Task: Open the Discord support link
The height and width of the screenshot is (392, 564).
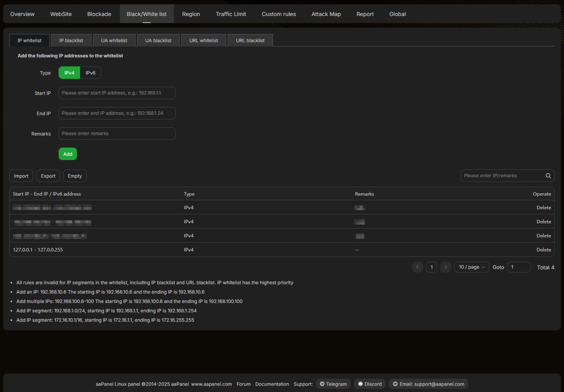Action: 369,384
